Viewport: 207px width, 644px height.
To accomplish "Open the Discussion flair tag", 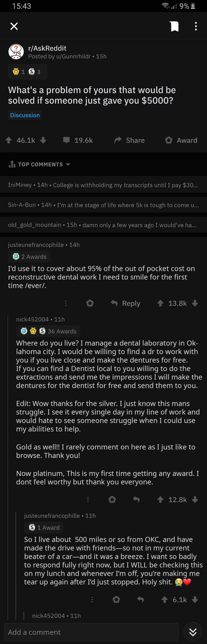I will [x=25, y=115].
